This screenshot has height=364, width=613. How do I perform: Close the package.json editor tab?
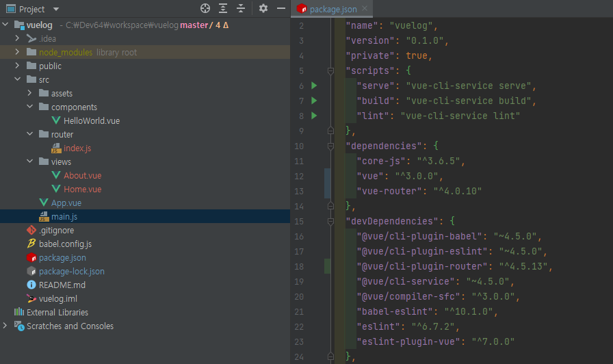point(365,9)
